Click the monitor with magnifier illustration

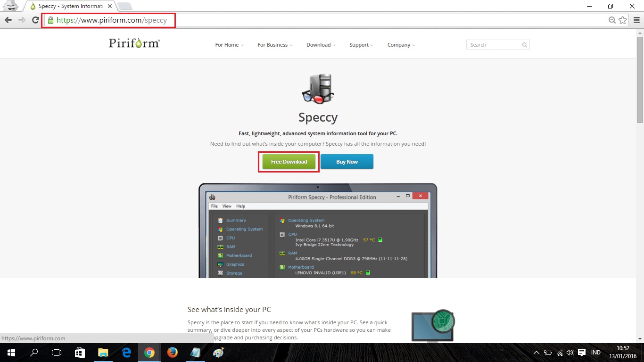[433, 325]
